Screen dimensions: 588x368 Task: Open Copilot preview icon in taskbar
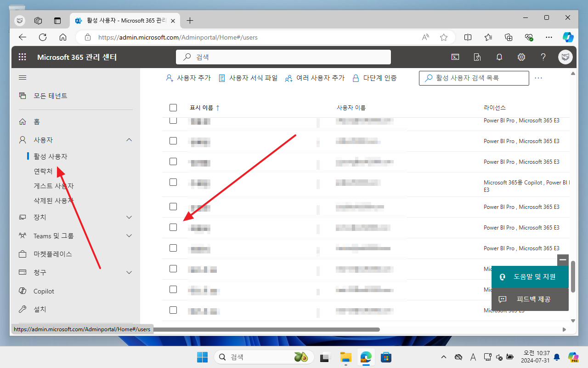tap(573, 357)
